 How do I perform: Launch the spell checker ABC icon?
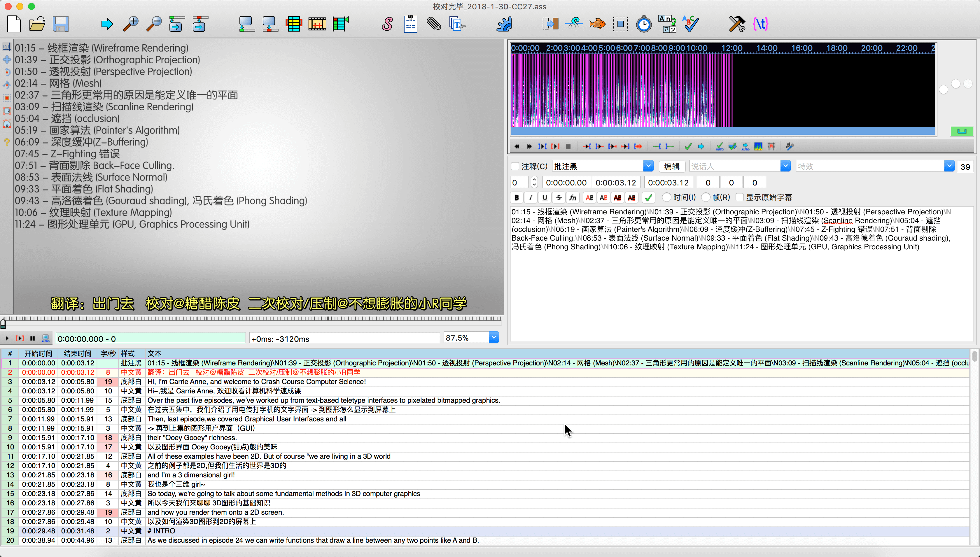(691, 24)
